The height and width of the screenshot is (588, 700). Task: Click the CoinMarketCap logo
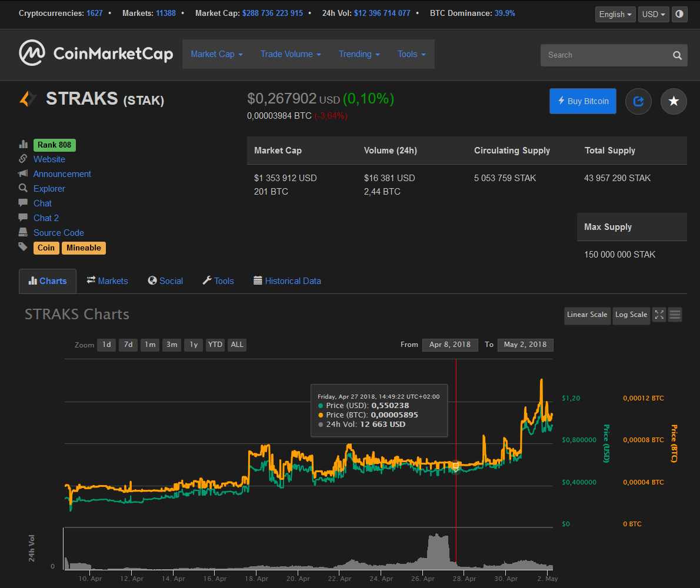(x=95, y=53)
